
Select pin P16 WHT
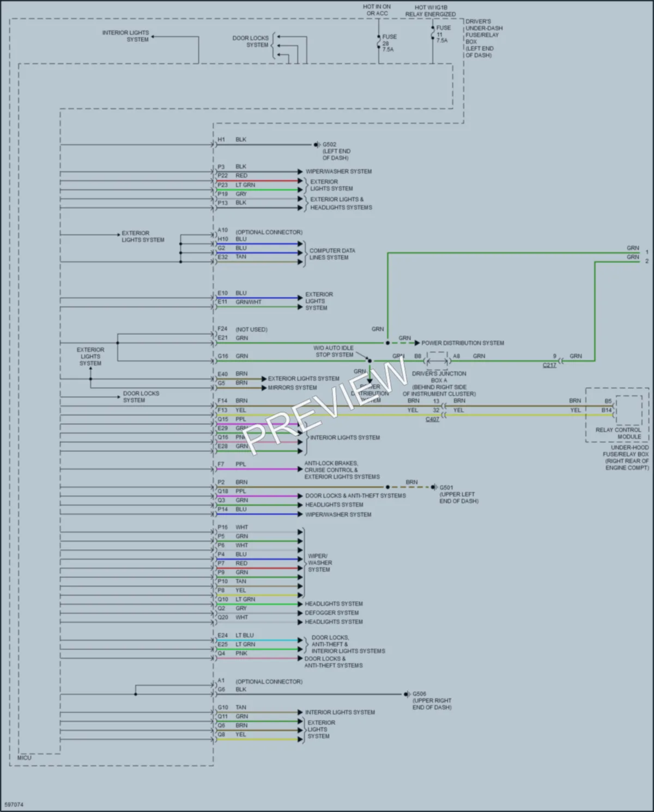tap(233, 527)
